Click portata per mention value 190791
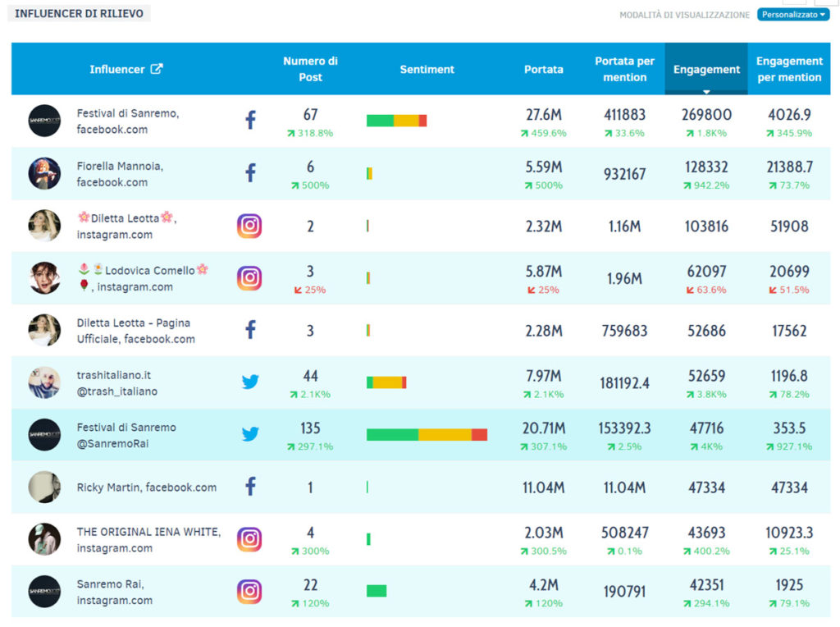840x627 pixels. click(624, 592)
